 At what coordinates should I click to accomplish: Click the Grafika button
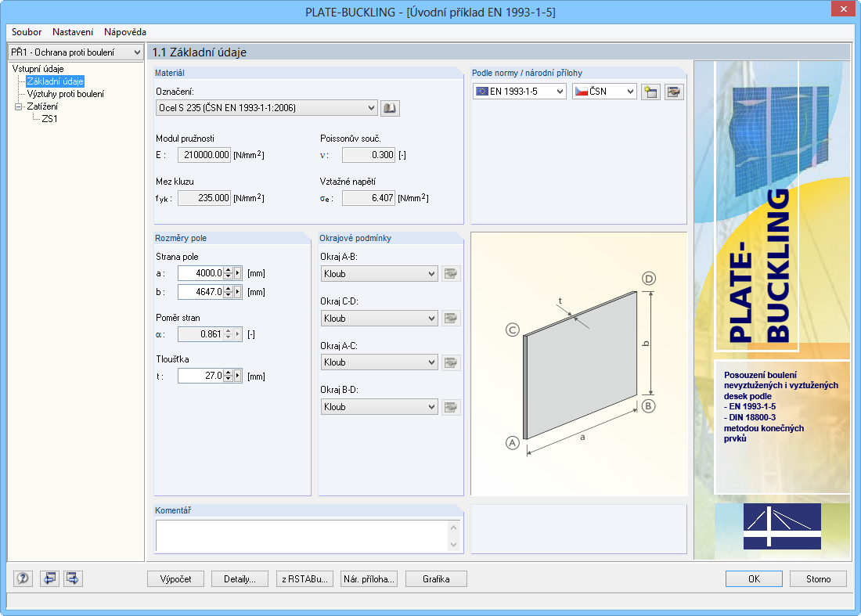436,578
